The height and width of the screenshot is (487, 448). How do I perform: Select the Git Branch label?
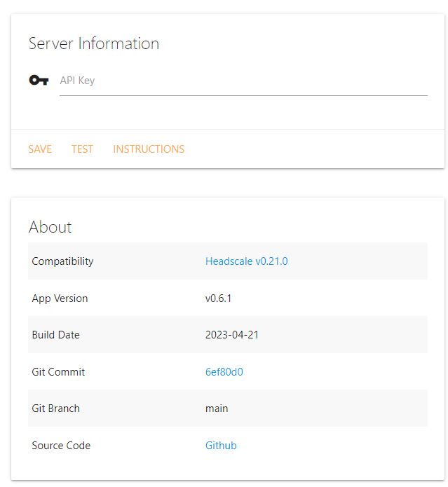pos(55,409)
